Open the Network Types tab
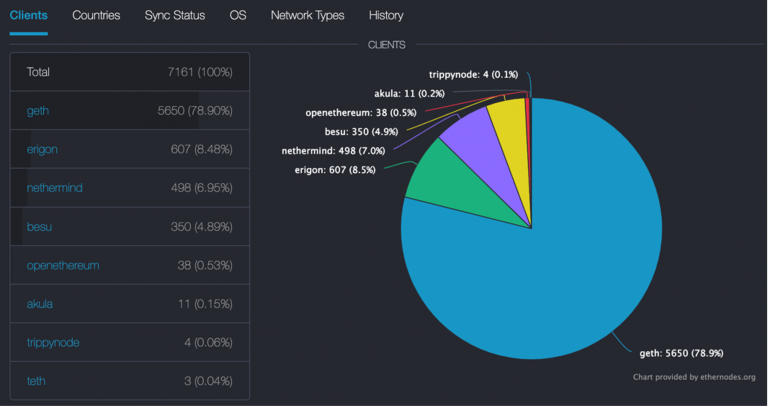The height and width of the screenshot is (407, 768). click(307, 16)
